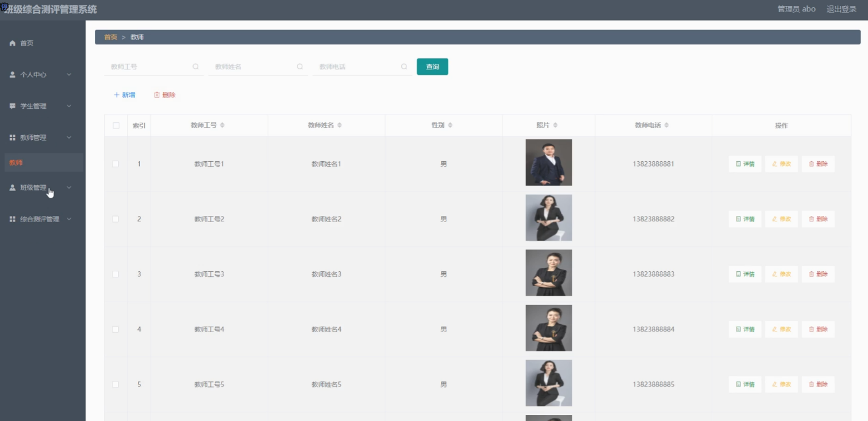Click 删除 for 教师工号5
Screen dimensions: 868x421
pyautogui.click(x=818, y=384)
